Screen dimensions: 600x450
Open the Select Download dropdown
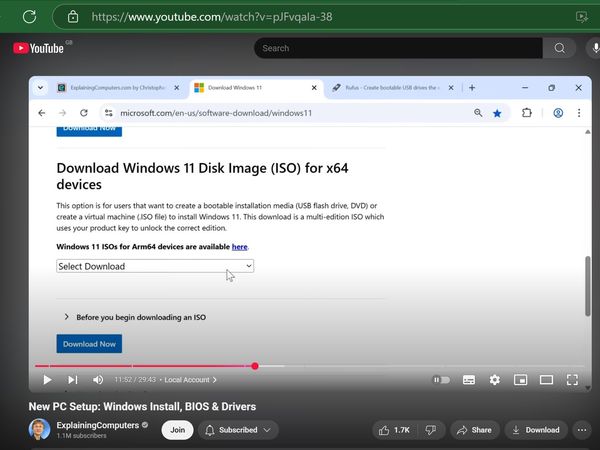tap(155, 266)
